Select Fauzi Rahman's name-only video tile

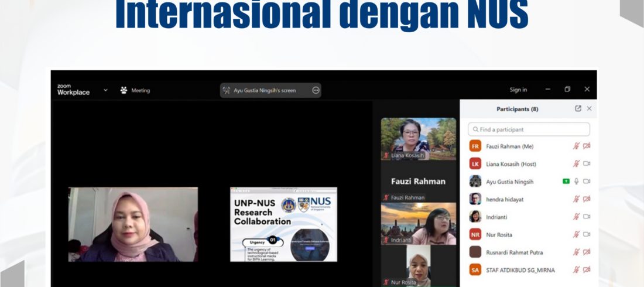[418, 182]
